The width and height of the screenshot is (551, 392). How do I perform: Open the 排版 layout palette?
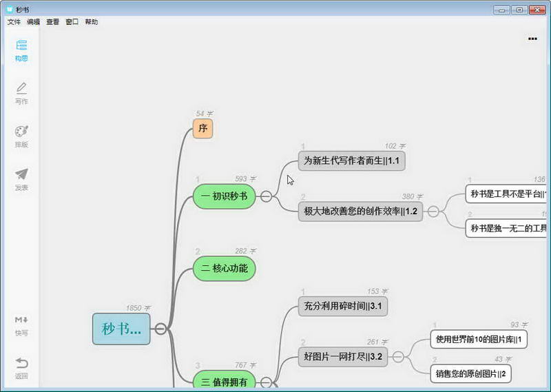point(21,137)
